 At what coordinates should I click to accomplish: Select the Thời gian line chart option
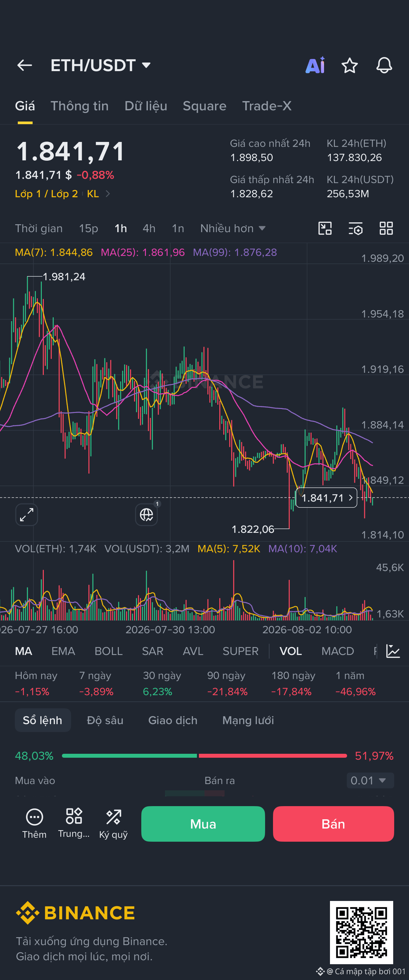pos(39,228)
